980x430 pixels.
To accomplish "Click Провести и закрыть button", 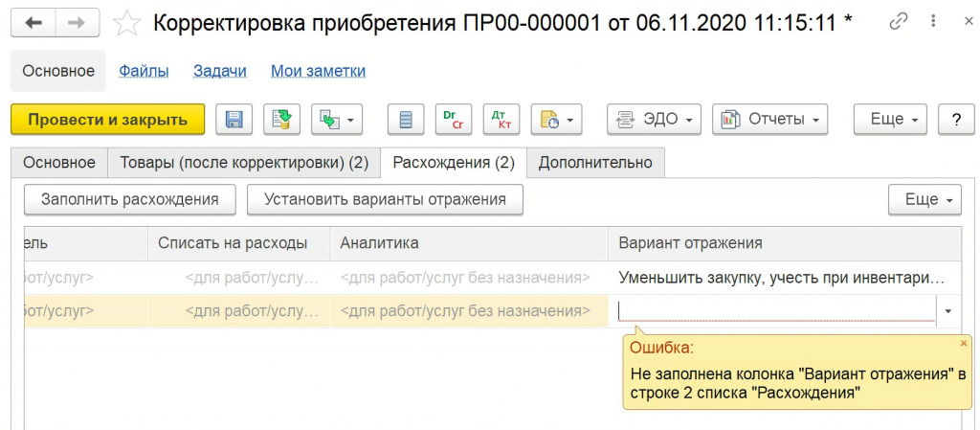I will tap(107, 120).
